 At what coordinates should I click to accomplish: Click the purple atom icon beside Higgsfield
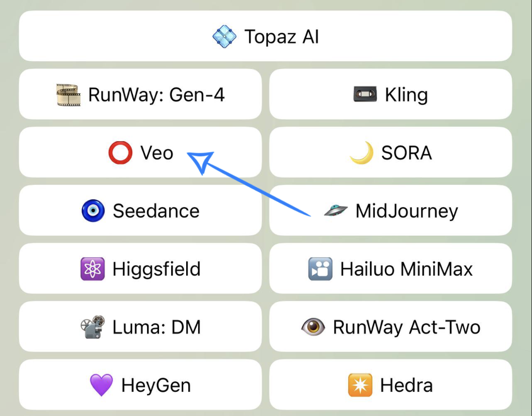pyautogui.click(x=93, y=269)
